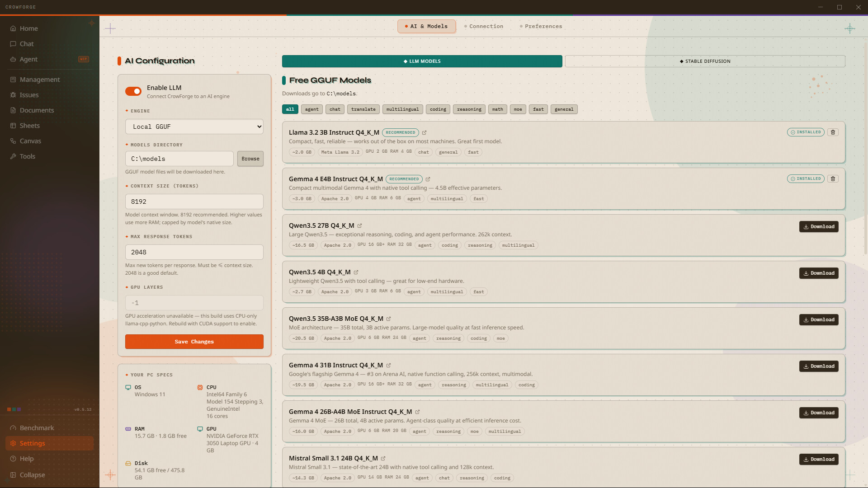This screenshot has height=488, width=868.
Task: Open the Management icon in sidebar
Action: (13, 80)
